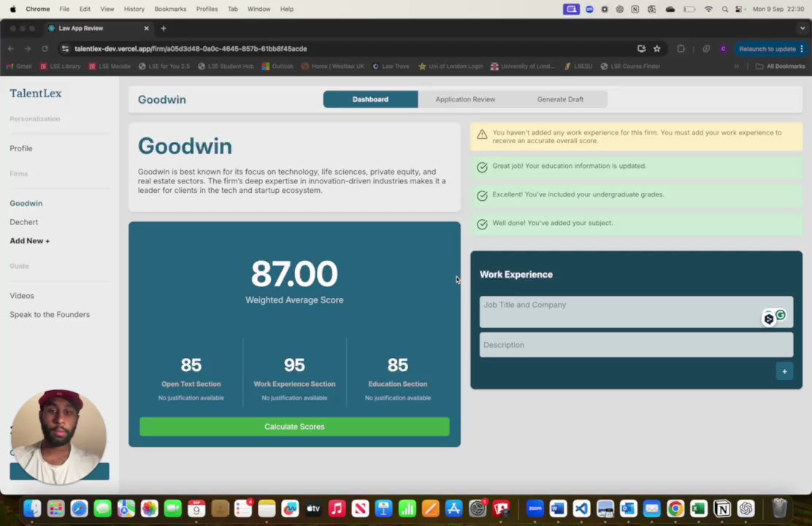Click the browser address bar URL

click(191, 49)
